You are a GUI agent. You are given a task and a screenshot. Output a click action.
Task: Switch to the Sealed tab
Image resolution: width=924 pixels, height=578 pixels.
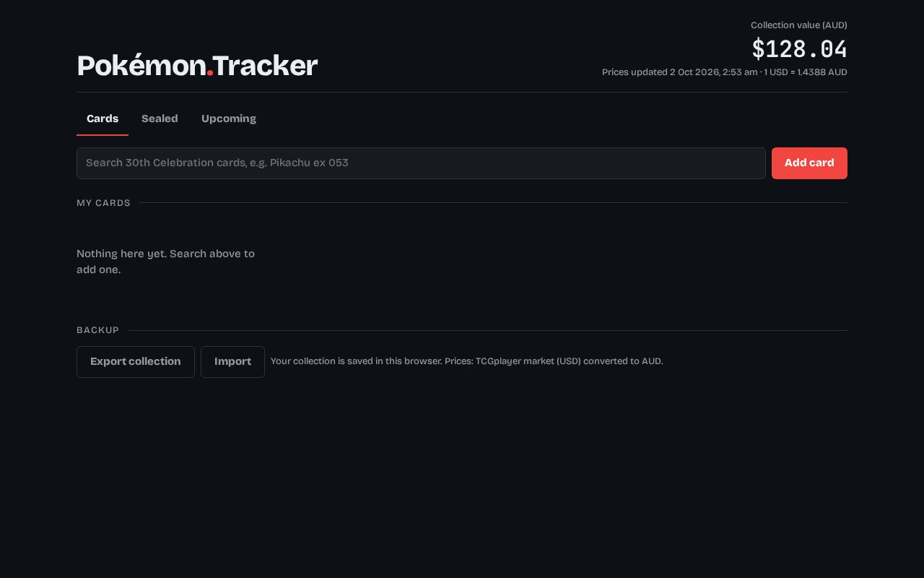(160, 118)
